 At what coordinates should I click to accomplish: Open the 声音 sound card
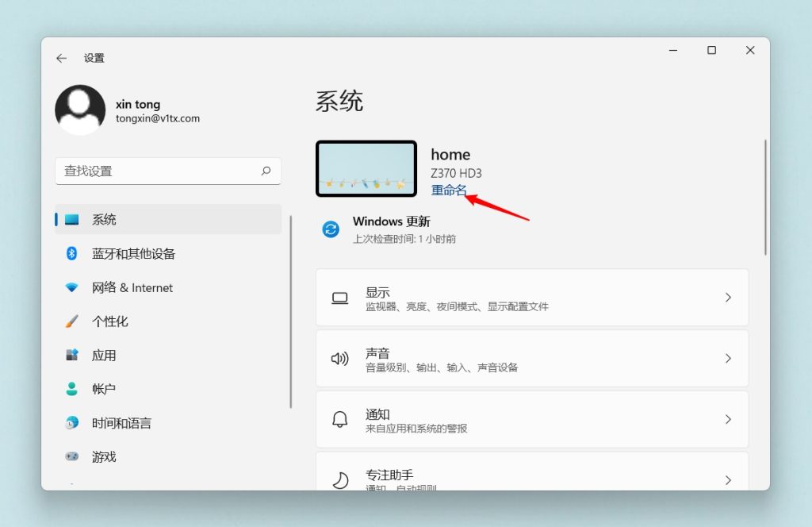point(532,358)
